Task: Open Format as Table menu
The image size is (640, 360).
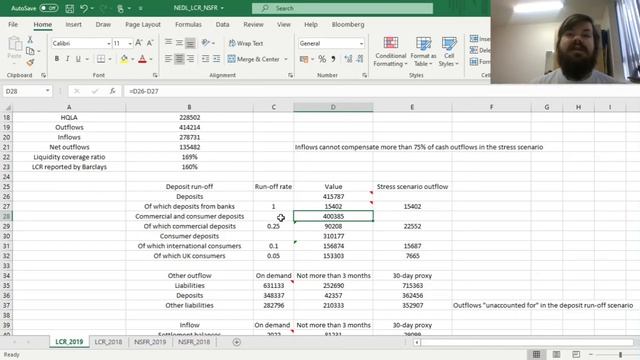Action: [x=423, y=51]
